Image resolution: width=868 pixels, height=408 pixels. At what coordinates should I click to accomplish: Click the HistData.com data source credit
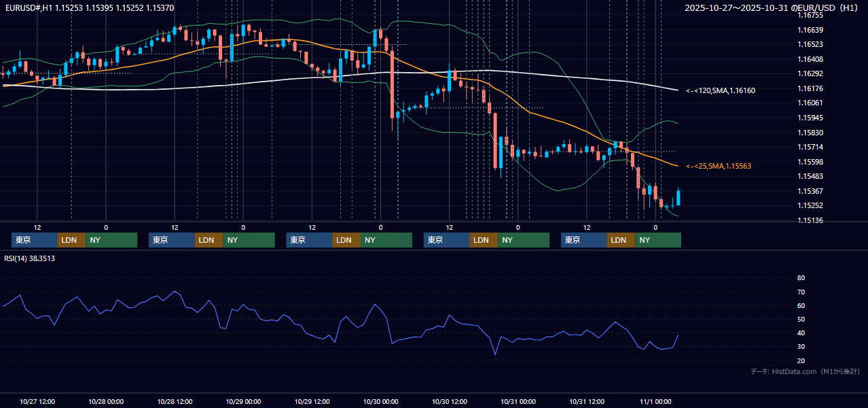(805, 371)
